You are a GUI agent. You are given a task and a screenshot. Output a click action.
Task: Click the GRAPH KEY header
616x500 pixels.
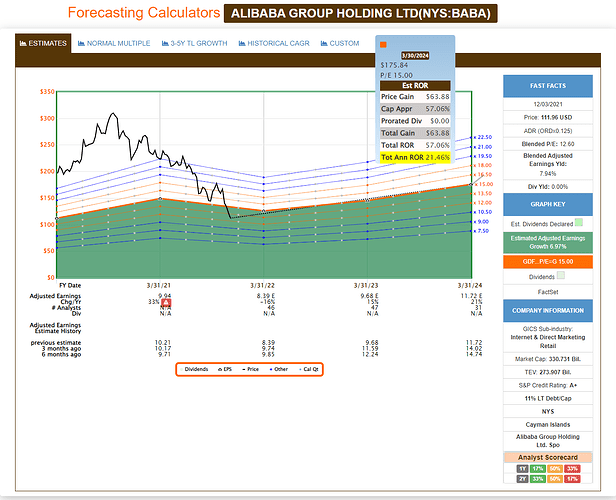[x=548, y=204]
